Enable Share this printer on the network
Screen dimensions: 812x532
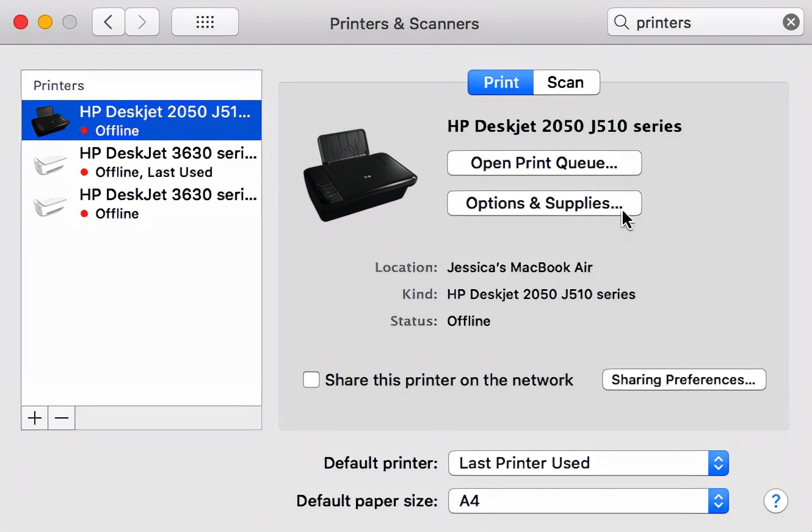point(311,380)
